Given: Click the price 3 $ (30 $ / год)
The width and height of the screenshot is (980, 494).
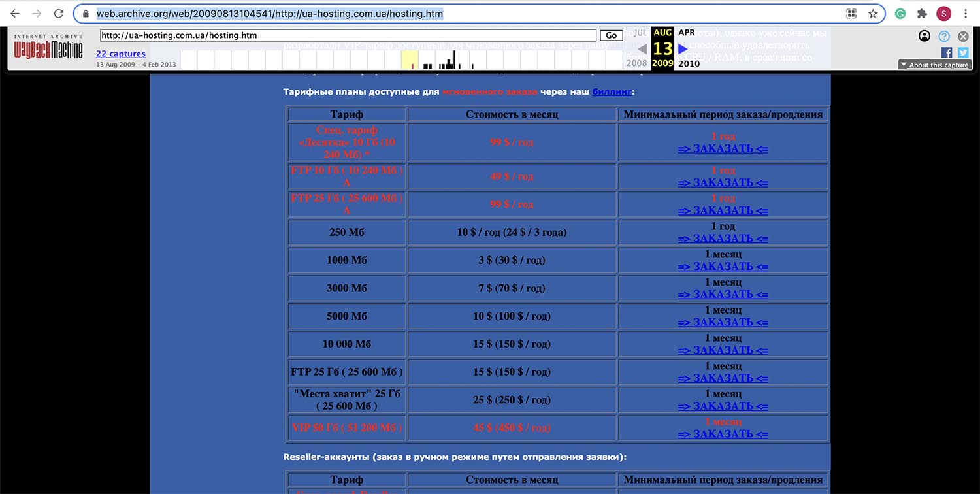Looking at the screenshot, I should [x=512, y=260].
